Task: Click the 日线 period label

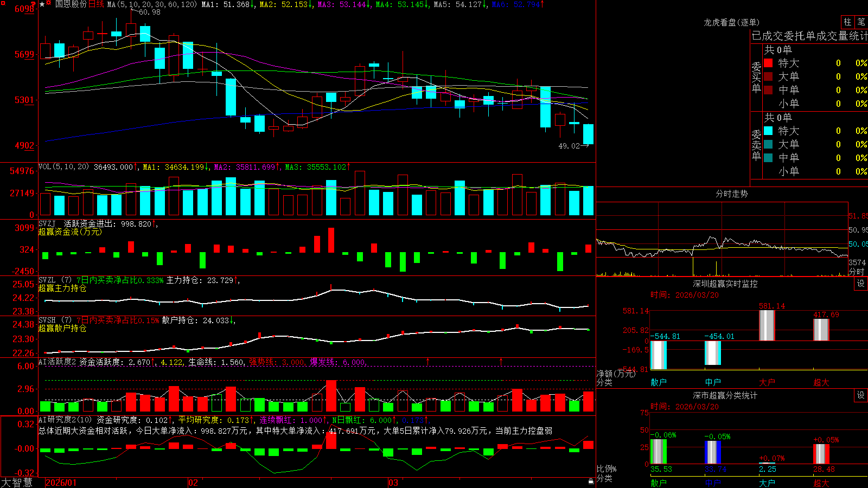Action: pyautogui.click(x=96, y=4)
